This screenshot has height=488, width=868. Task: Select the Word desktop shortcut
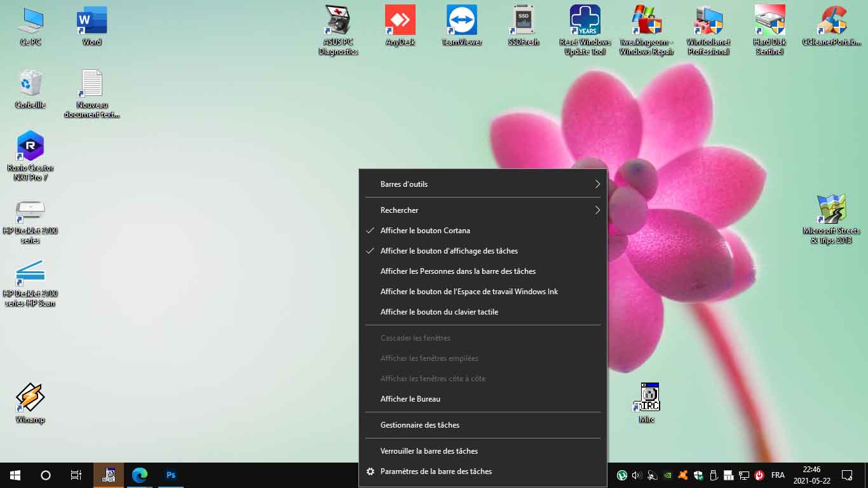click(92, 27)
